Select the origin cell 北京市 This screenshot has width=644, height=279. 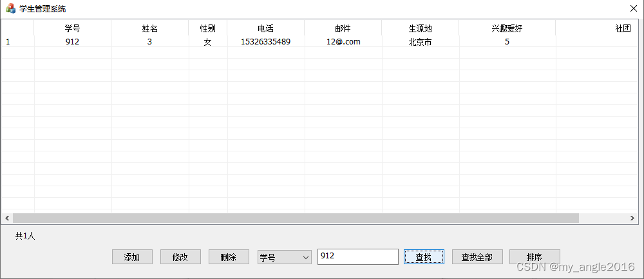pos(420,41)
